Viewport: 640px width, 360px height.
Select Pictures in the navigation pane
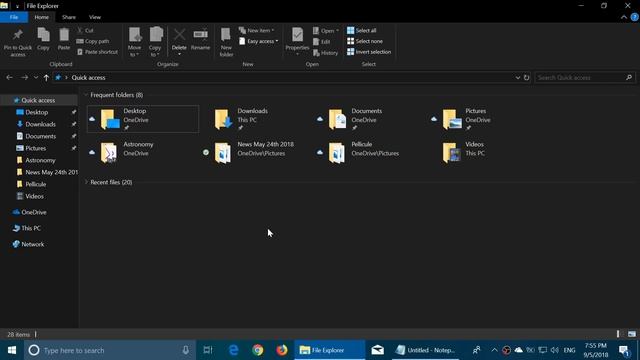point(35,148)
